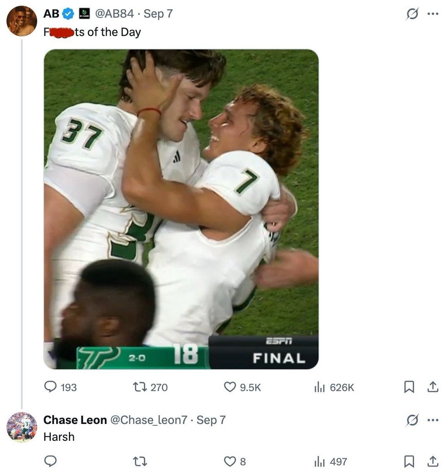
Task: Bookmark AB's tweet
Action: coord(409,387)
